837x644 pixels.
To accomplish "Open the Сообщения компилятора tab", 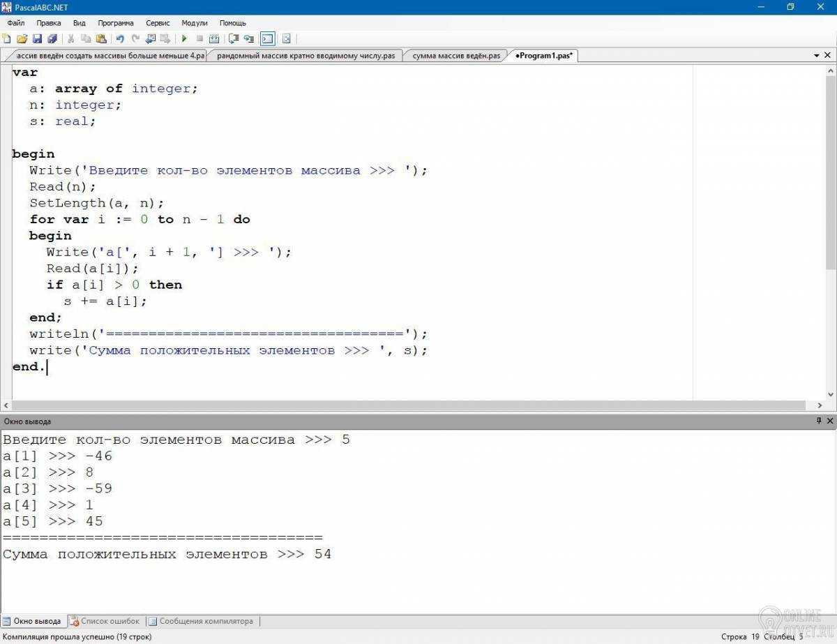I will pos(200,621).
